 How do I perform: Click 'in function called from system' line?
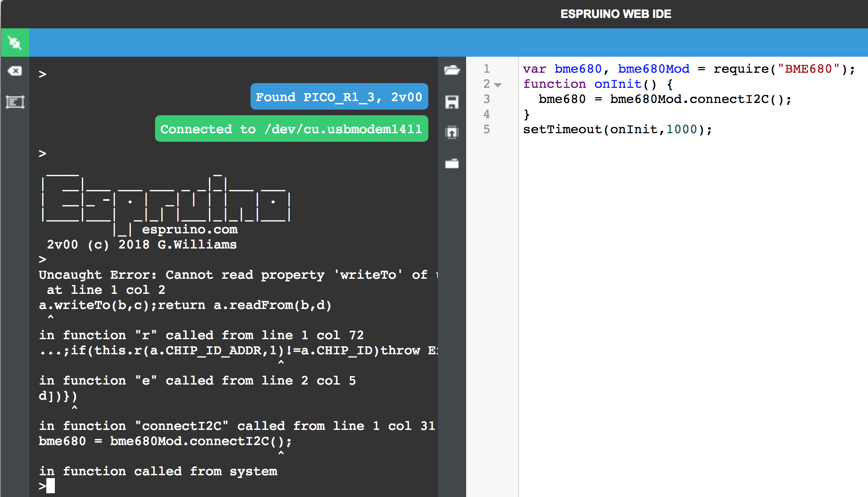158,471
